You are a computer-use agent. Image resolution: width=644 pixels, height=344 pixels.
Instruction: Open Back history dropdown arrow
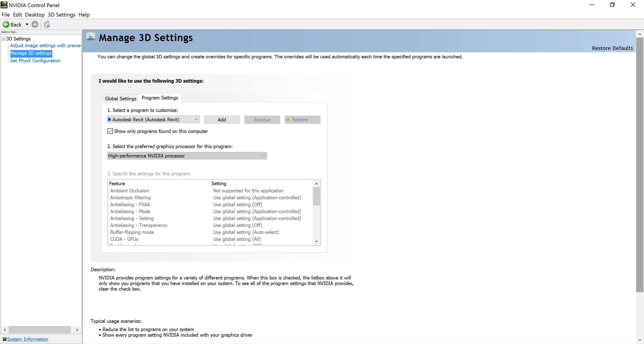pos(27,25)
